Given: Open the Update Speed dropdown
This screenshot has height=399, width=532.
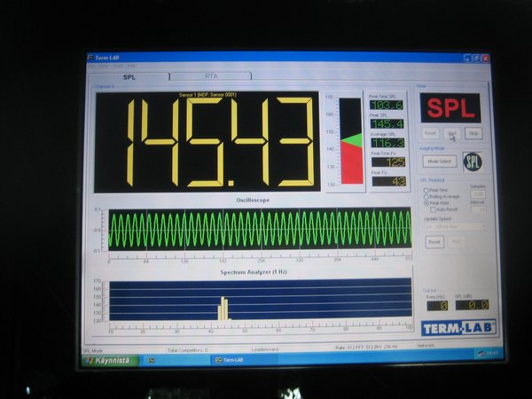Looking at the screenshot, I should tap(456, 227).
